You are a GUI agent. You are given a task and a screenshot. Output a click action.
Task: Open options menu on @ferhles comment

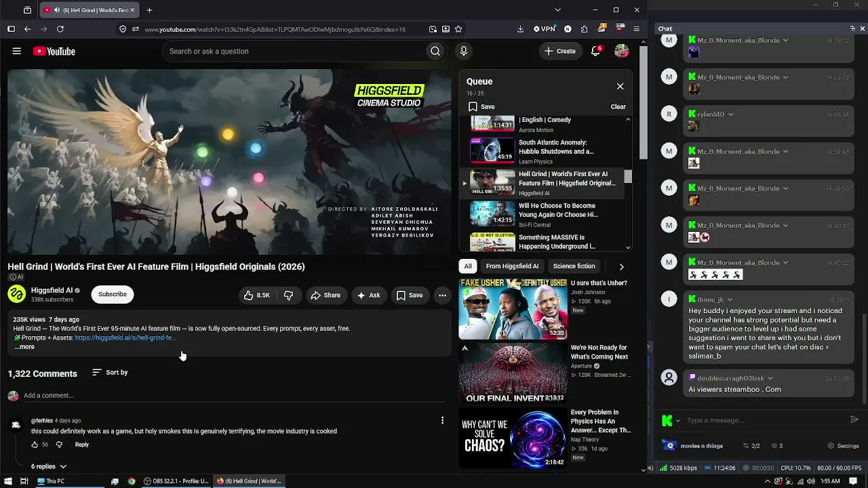click(442, 421)
